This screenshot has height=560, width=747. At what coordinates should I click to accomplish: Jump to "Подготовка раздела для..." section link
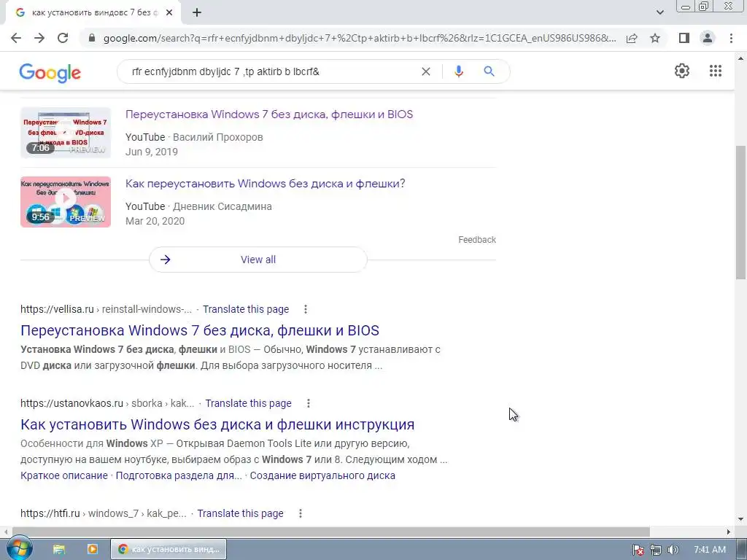coord(179,475)
